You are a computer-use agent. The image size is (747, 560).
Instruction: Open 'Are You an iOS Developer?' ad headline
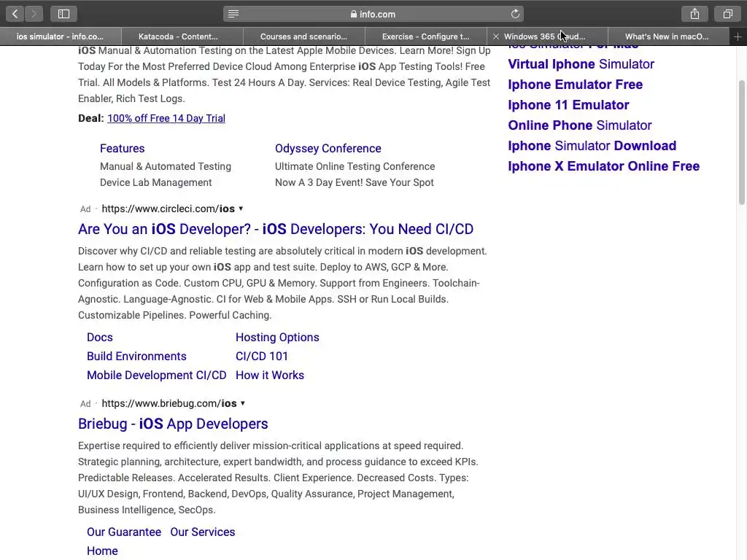coord(276,229)
